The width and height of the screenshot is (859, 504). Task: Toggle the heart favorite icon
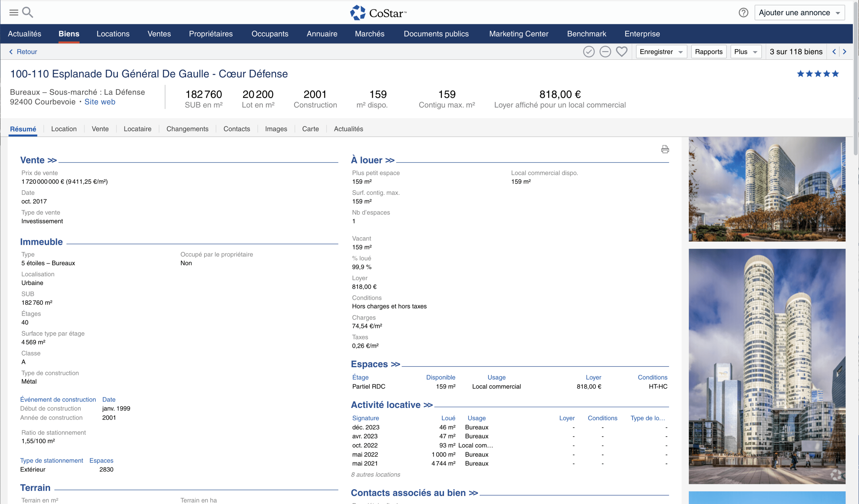pos(621,52)
